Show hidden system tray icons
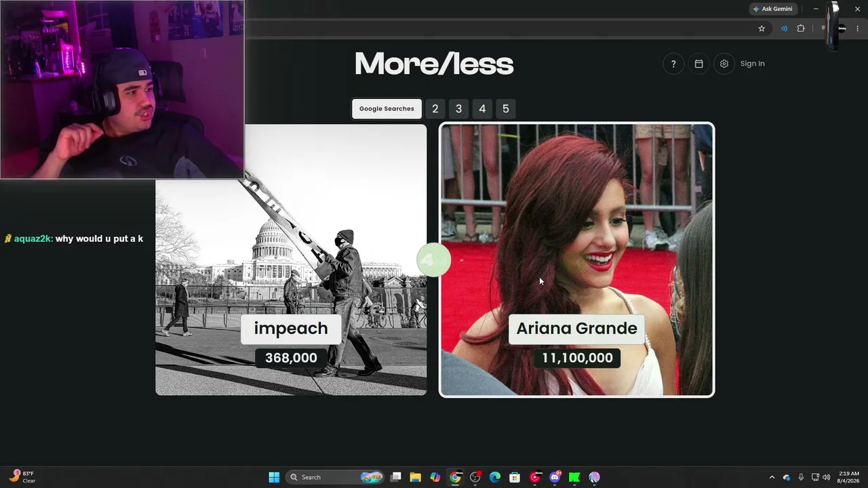This screenshot has width=868, height=488. (772, 477)
